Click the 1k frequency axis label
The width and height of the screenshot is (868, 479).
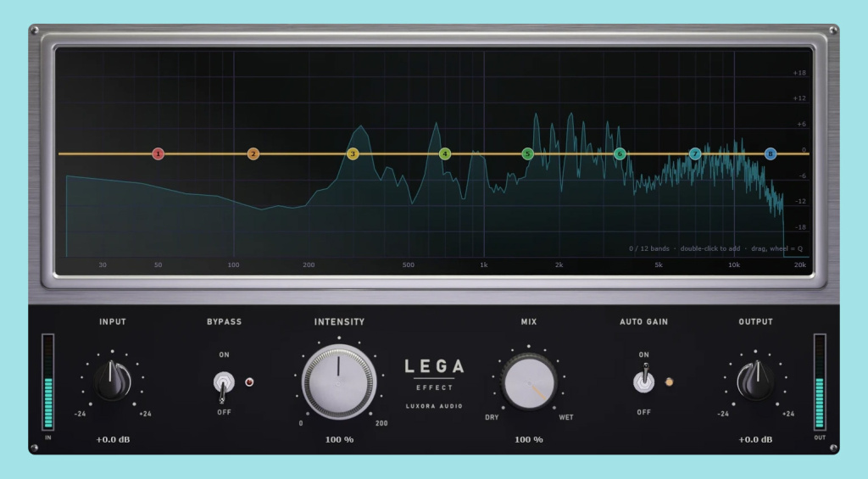(484, 265)
